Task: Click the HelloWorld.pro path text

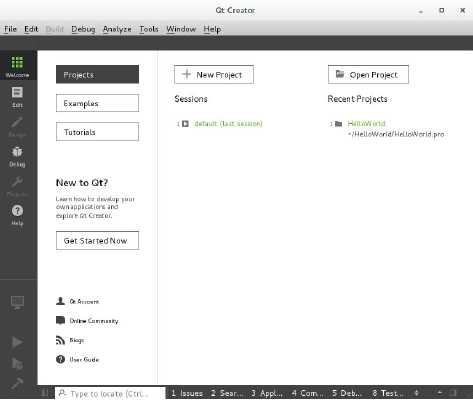Action: point(396,134)
